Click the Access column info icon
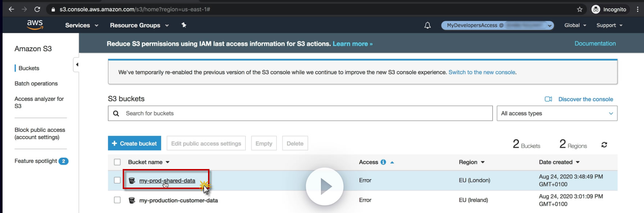This screenshot has height=213, width=644. tap(383, 162)
